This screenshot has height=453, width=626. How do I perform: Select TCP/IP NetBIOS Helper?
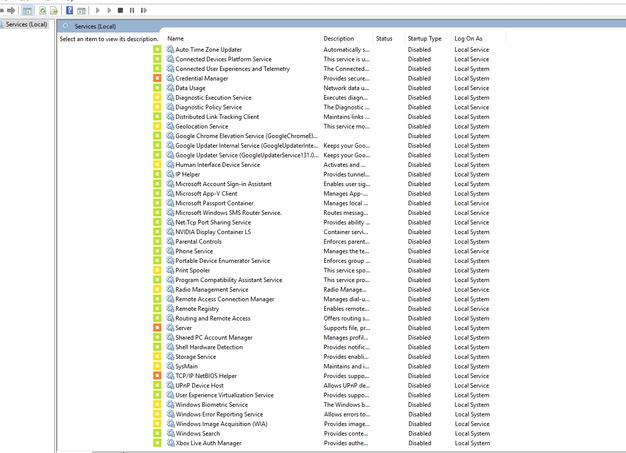pyautogui.click(x=206, y=376)
